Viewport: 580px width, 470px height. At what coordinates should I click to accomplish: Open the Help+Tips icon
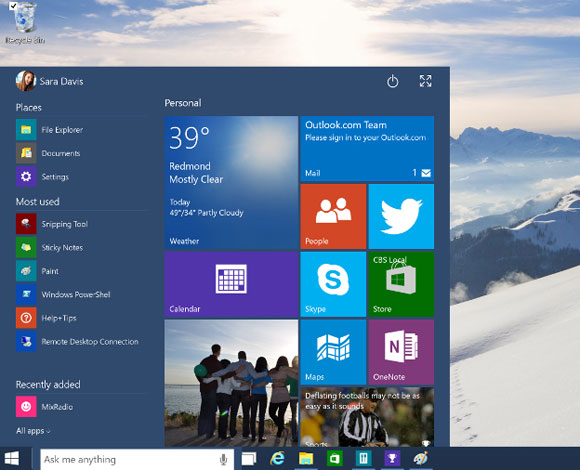26,318
